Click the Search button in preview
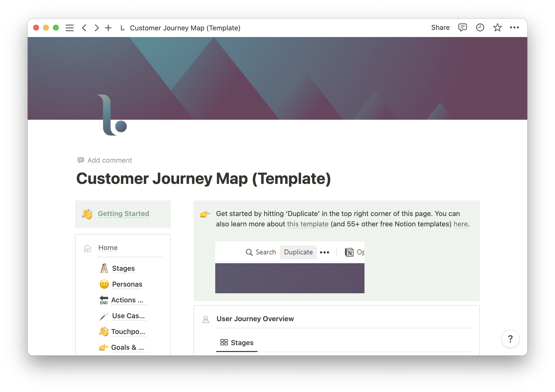 point(261,252)
